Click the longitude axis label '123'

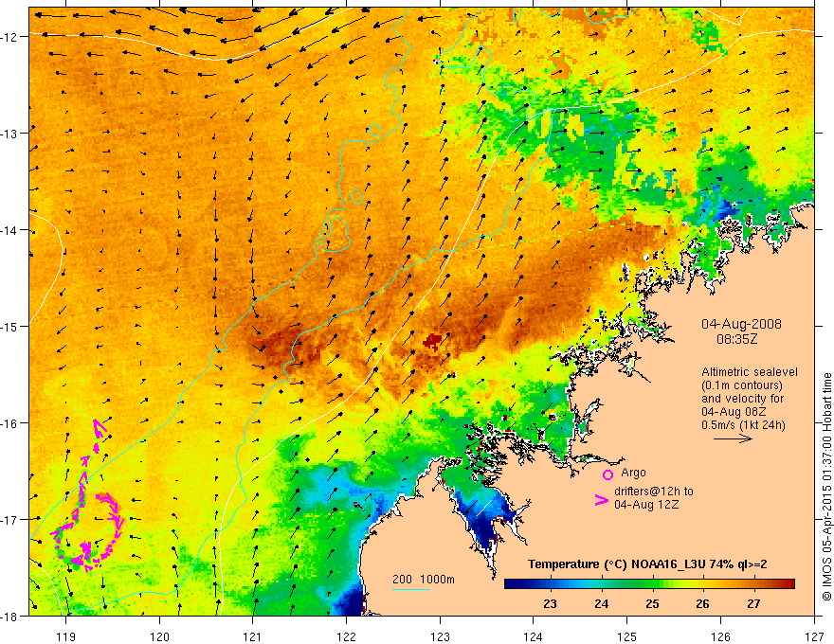440,636
